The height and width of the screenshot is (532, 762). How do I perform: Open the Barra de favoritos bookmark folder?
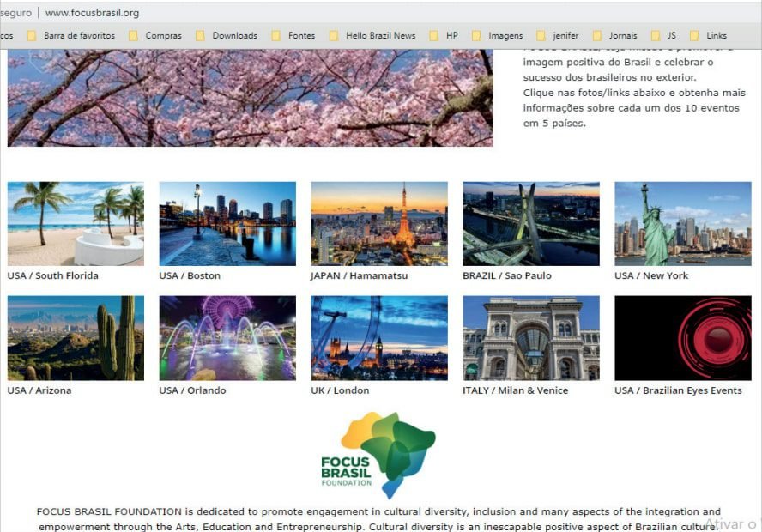coord(71,35)
